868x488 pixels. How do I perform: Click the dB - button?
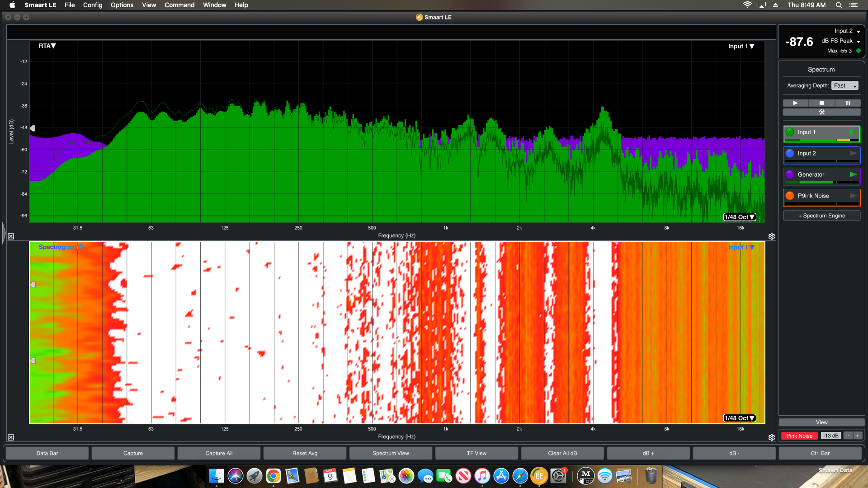pyautogui.click(x=734, y=453)
